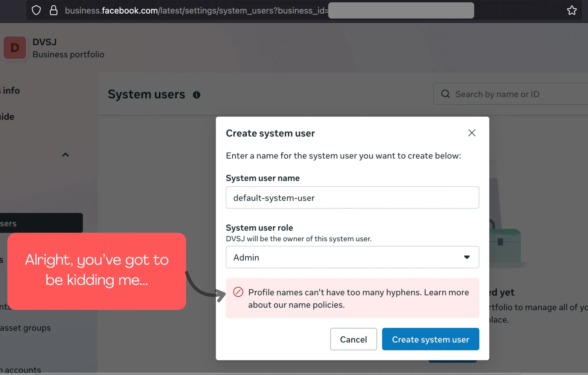Click the DVSJ portfolio avatar
Screen dimensions: 588x375
[15, 48]
